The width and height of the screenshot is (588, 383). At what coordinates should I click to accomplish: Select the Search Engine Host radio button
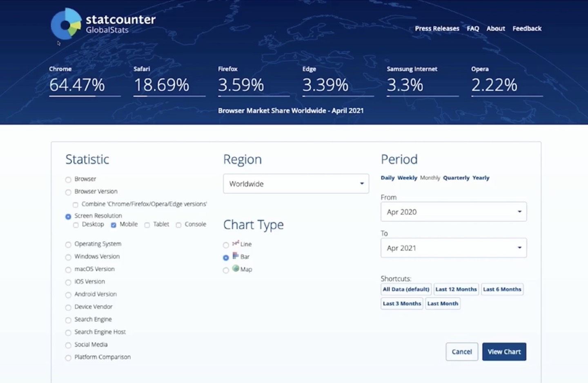click(68, 333)
